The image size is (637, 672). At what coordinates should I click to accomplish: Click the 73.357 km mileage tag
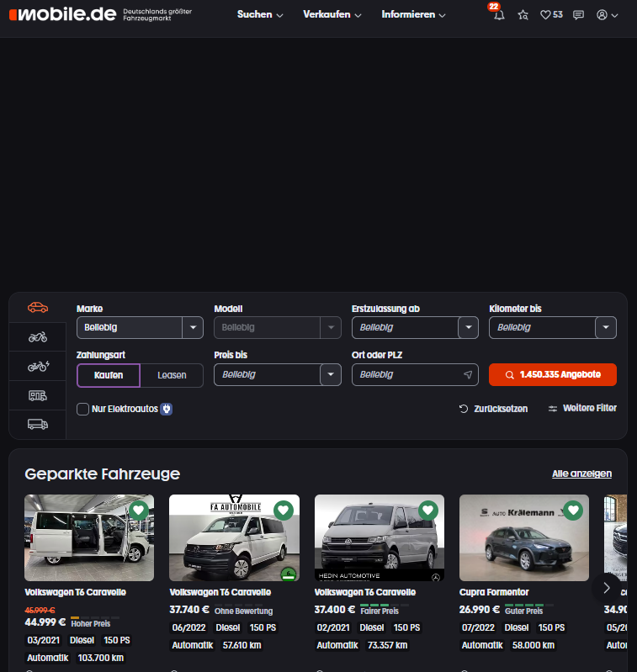click(388, 645)
